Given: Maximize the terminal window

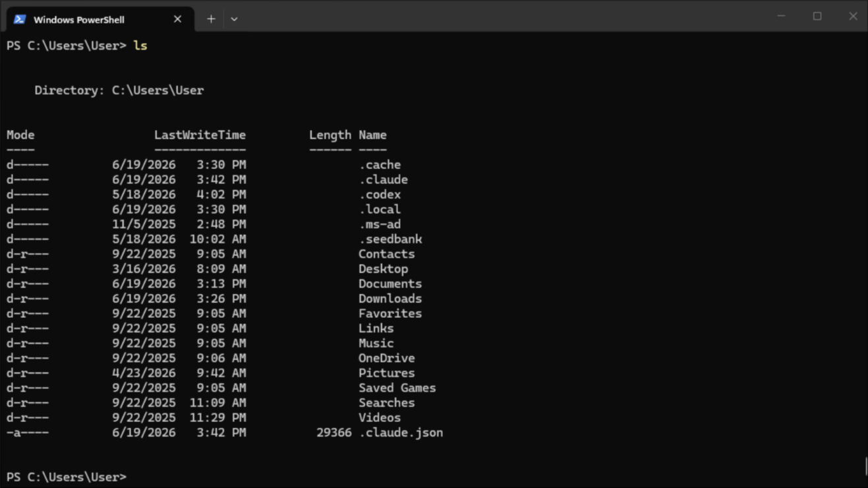Looking at the screenshot, I should (817, 16).
